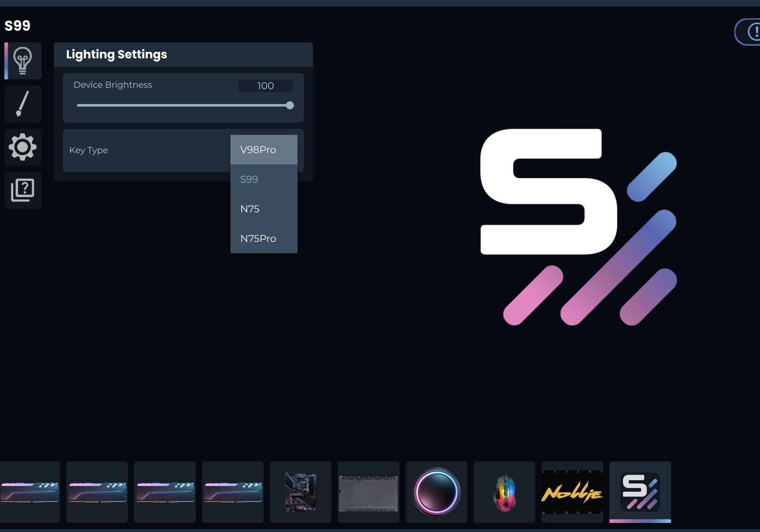Select the fourth RAM stick thumbnail
760x532 pixels.
pyautogui.click(x=232, y=492)
